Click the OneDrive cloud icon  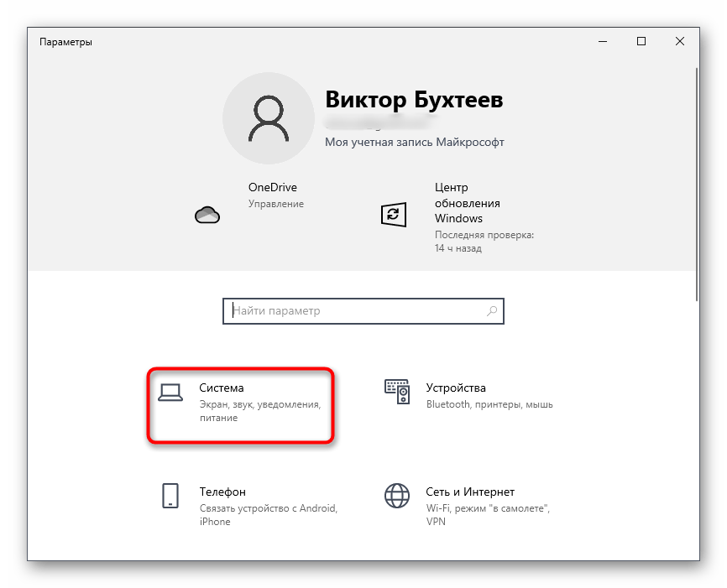point(207,216)
